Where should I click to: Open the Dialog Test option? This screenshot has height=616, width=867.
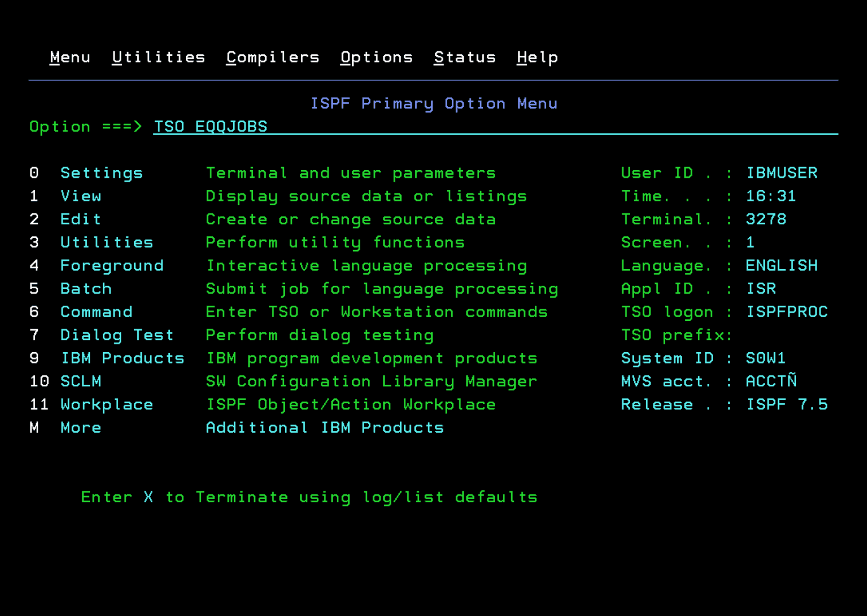point(117,335)
